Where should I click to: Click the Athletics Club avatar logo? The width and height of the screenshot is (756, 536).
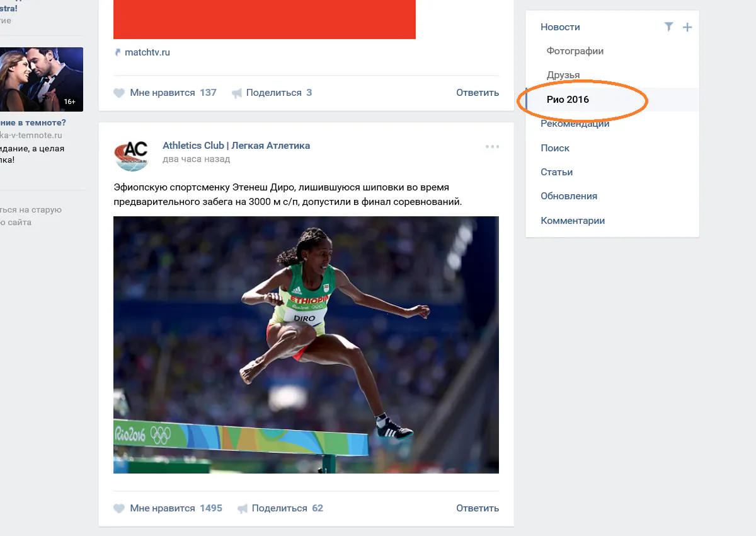click(132, 155)
